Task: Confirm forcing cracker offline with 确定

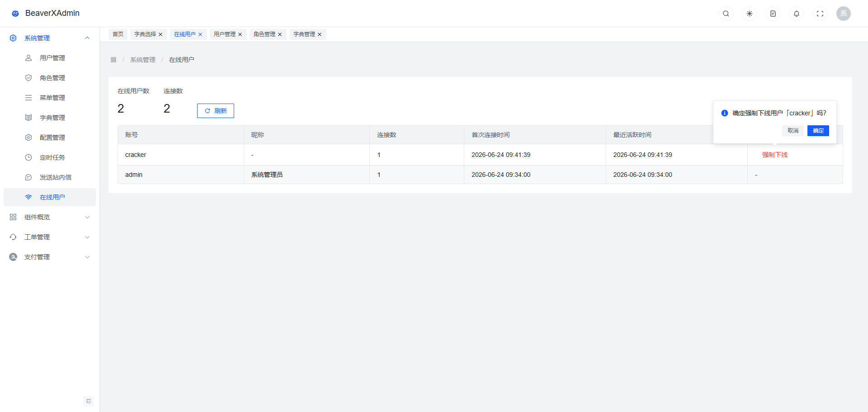Action: (x=818, y=131)
